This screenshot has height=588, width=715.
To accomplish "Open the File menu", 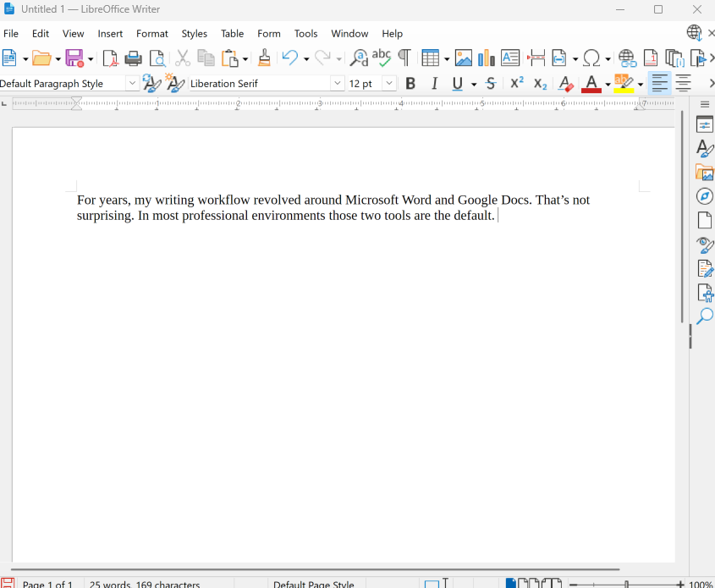I will pos(11,34).
